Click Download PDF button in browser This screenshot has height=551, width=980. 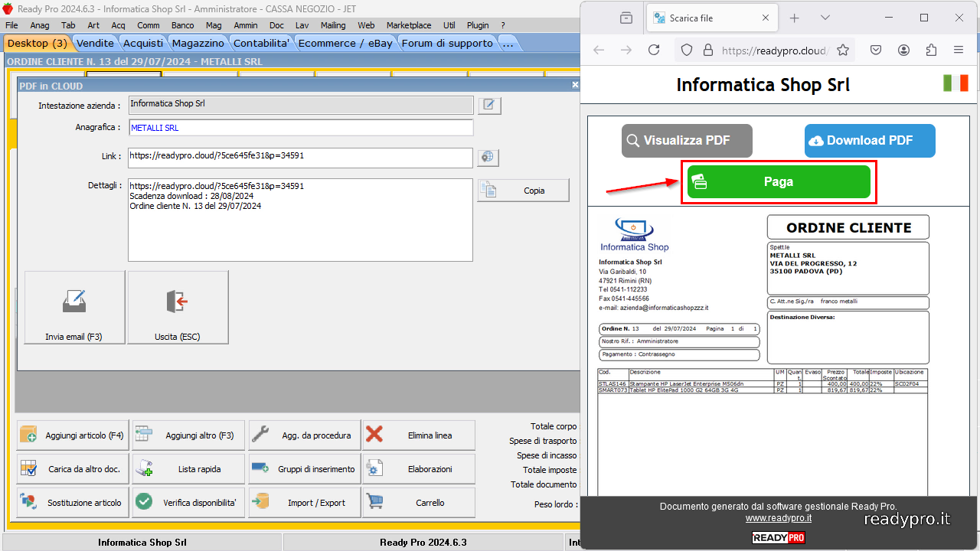tap(870, 141)
